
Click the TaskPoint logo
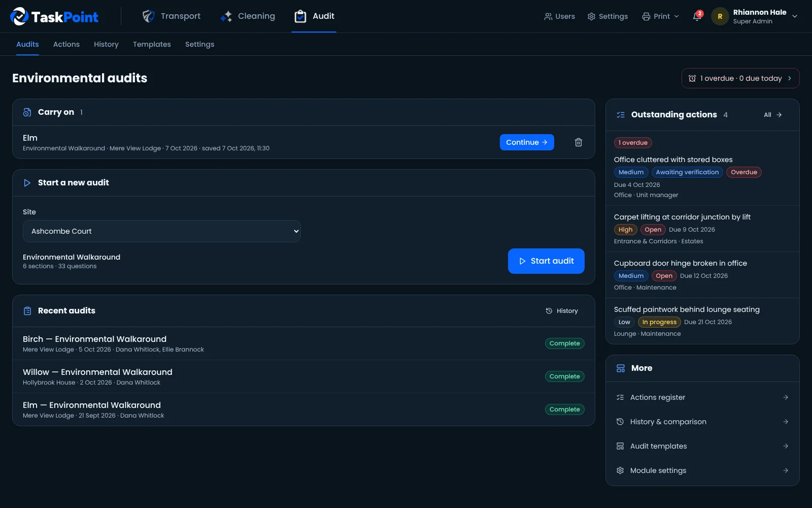coord(54,16)
